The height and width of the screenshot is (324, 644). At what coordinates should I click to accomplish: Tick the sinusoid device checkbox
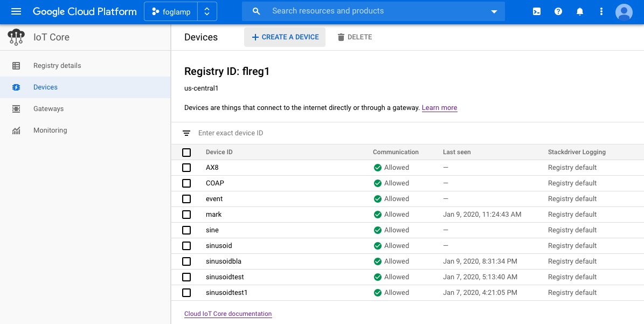186,246
